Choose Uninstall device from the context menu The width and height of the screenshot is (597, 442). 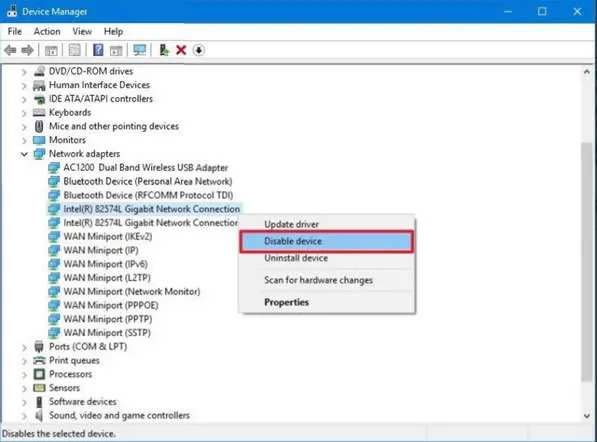pos(327,258)
